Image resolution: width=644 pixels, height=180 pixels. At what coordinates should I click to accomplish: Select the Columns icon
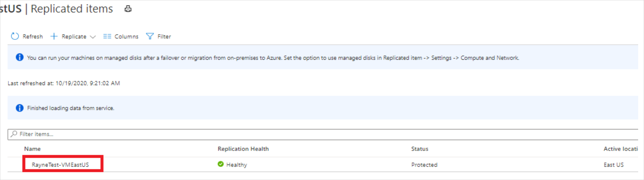point(107,36)
